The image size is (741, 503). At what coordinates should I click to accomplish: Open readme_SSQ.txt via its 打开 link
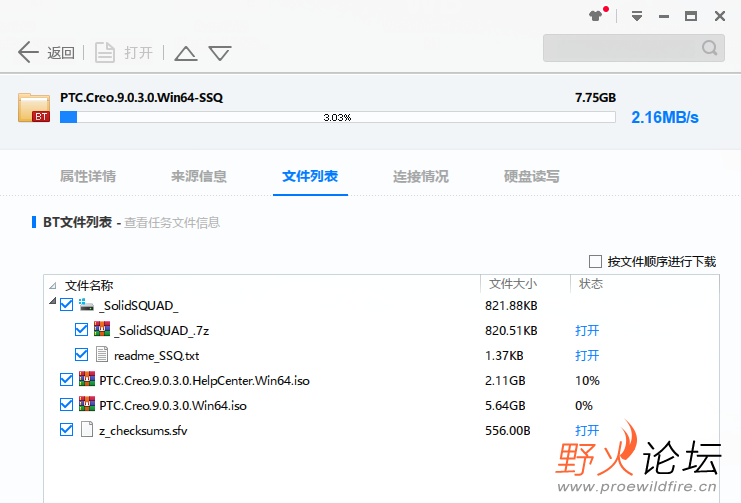[587, 356]
